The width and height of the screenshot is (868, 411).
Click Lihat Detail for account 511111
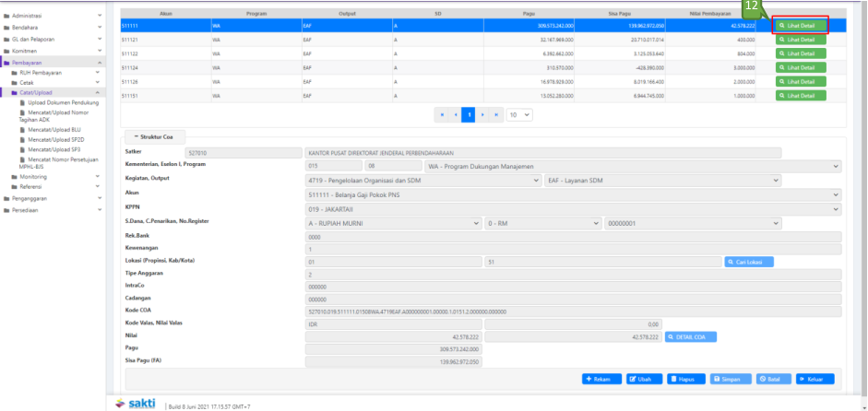(799, 26)
